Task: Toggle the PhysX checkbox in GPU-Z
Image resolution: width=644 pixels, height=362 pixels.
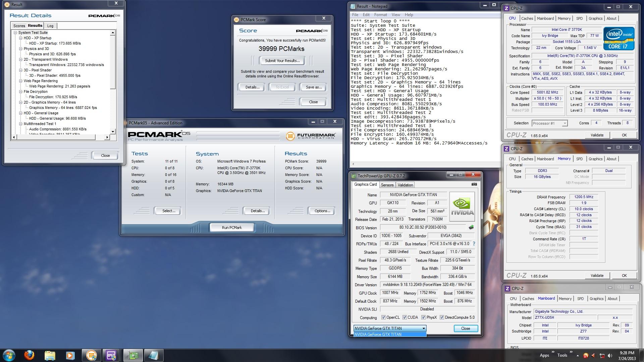Action: coord(423,317)
